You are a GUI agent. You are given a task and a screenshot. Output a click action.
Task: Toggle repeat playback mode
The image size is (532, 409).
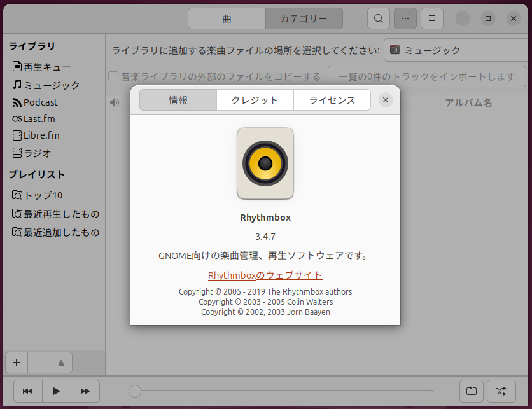pos(472,391)
